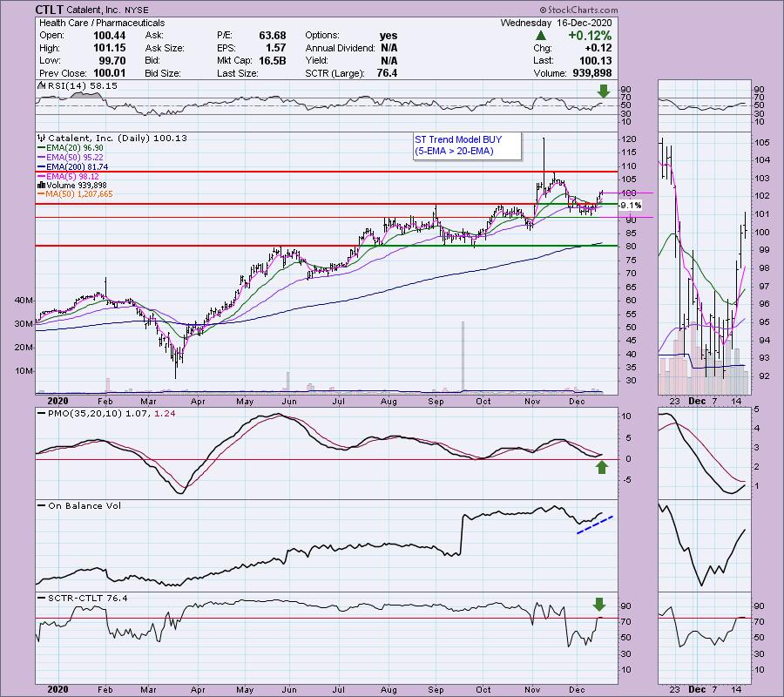Click the +0.12% percent change value
The image size is (784, 697).
[x=590, y=36]
